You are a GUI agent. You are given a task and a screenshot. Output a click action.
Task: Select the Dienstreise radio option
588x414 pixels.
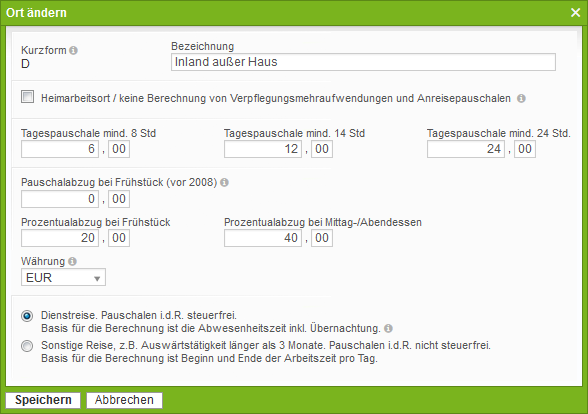pos(27,316)
